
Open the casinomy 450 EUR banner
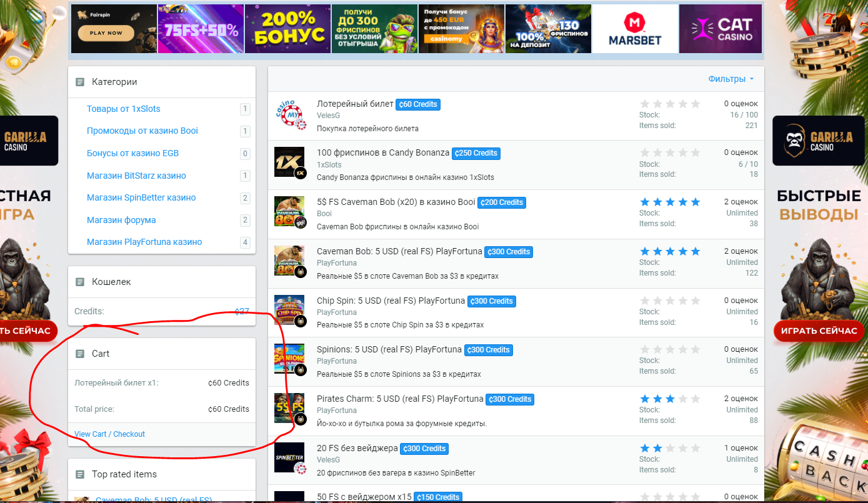[x=461, y=29]
